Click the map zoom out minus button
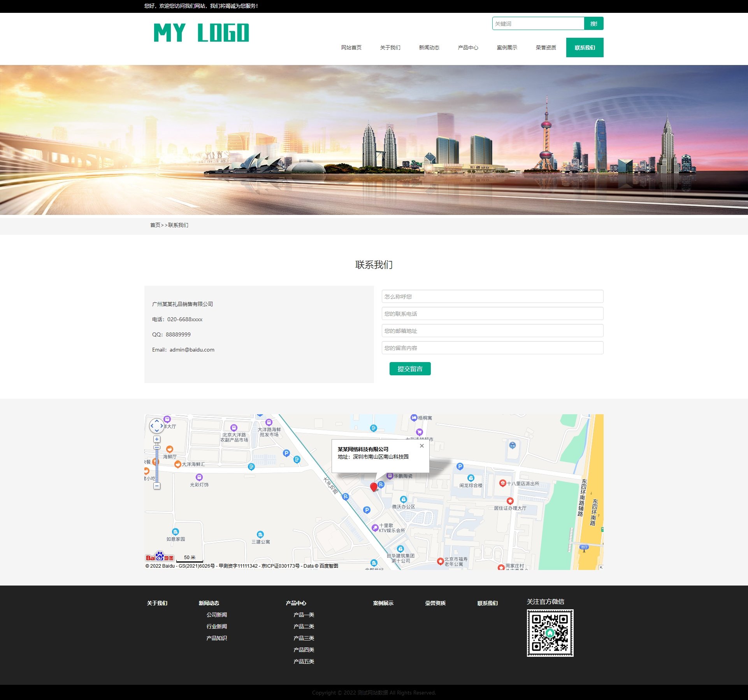Viewport: 748px width, 700px height. (x=157, y=486)
